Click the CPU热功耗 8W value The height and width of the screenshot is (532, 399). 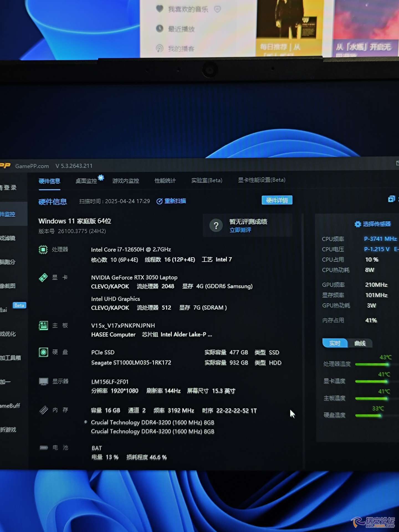click(370, 270)
